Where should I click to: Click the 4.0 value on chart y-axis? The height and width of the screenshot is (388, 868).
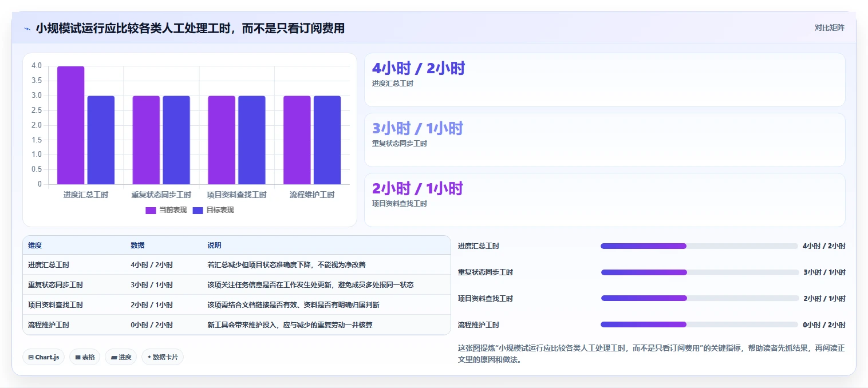[x=37, y=66]
